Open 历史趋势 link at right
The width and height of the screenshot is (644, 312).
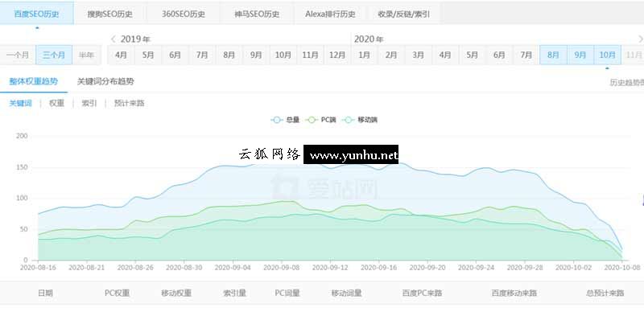coord(627,83)
